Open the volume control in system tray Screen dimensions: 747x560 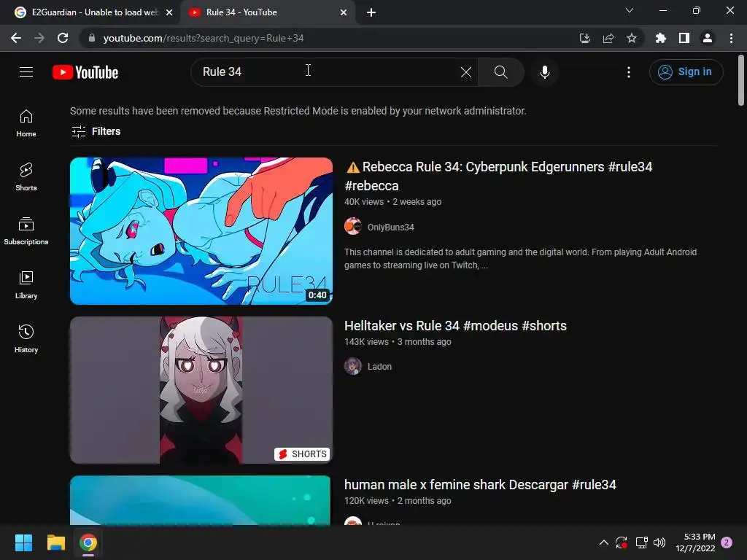pos(659,542)
